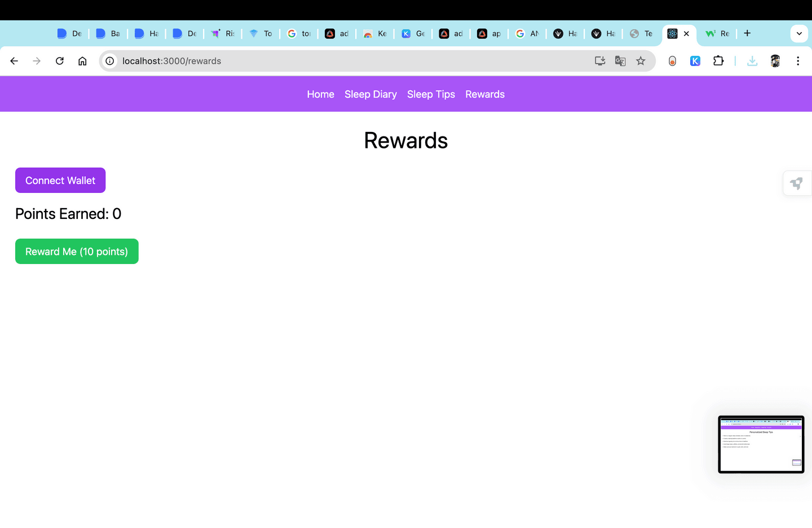
Task: Go back to the previous page
Action: [14, 61]
